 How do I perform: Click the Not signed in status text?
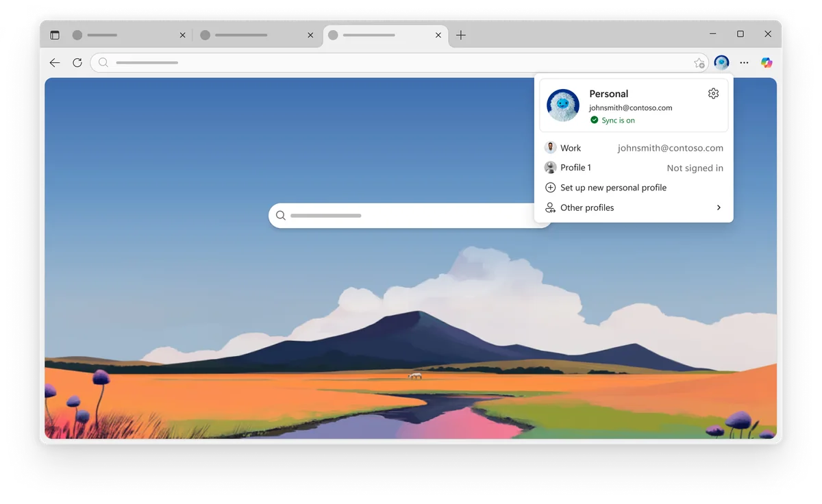[x=695, y=168]
